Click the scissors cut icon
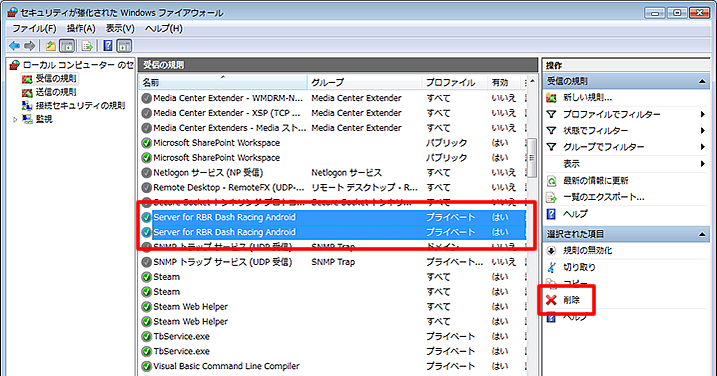This screenshot has height=376, width=717. (551, 267)
